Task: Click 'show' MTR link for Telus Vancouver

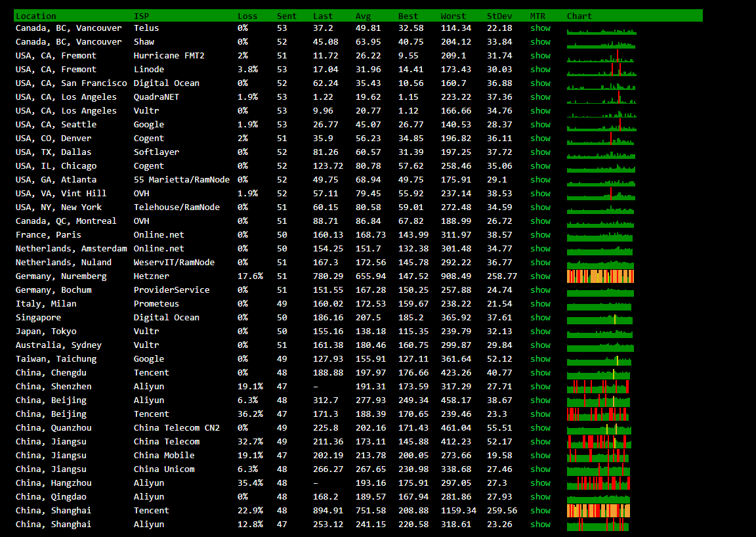Action: [540, 28]
